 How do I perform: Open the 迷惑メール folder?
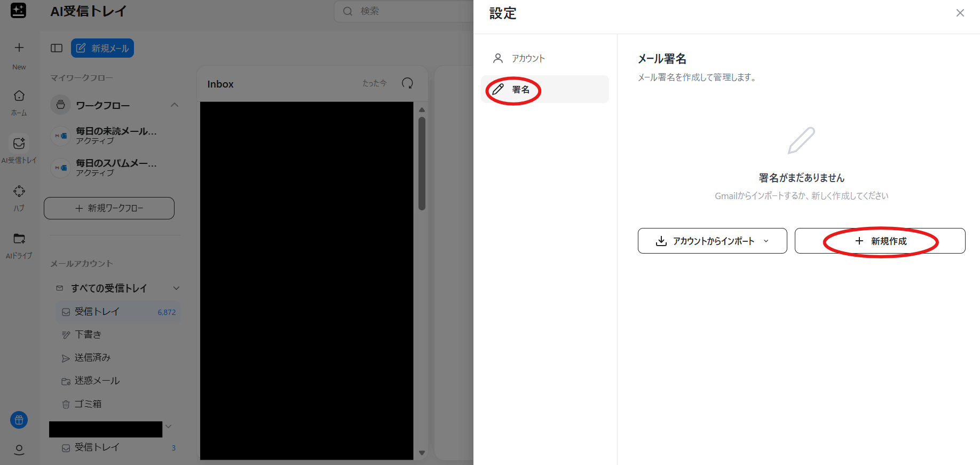[x=97, y=381]
